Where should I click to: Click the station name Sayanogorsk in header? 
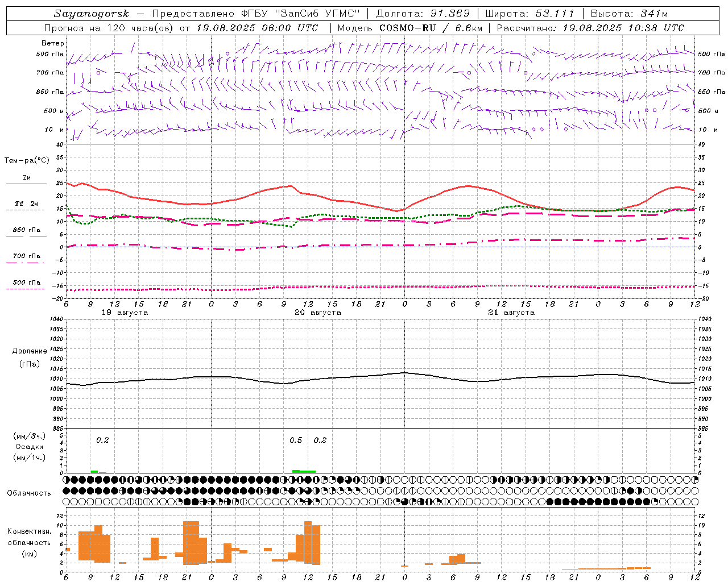coord(92,14)
